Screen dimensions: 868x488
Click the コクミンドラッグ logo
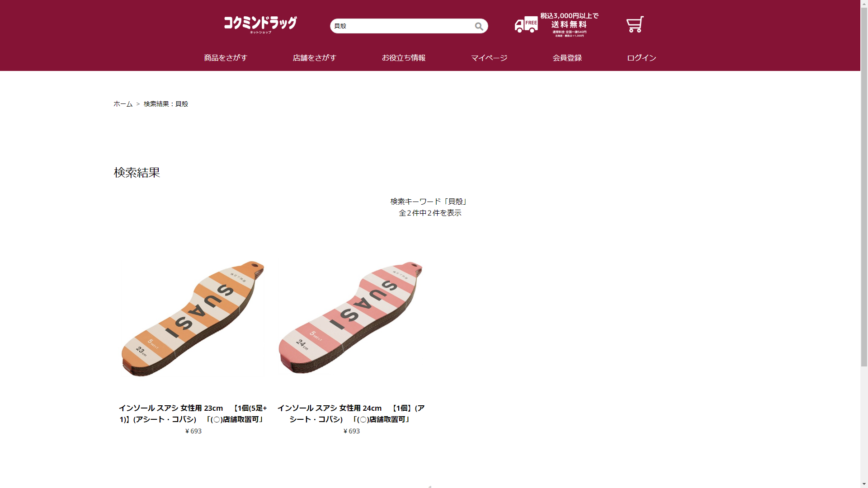point(260,24)
